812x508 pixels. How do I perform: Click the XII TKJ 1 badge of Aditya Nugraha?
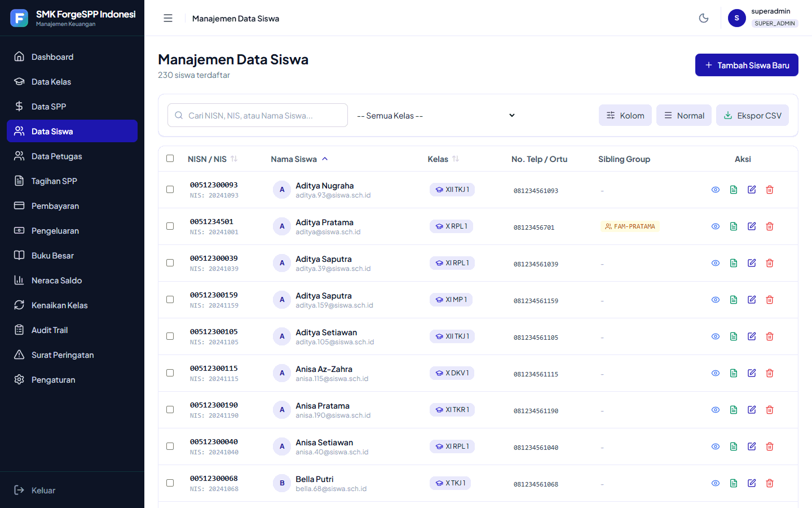[452, 190]
